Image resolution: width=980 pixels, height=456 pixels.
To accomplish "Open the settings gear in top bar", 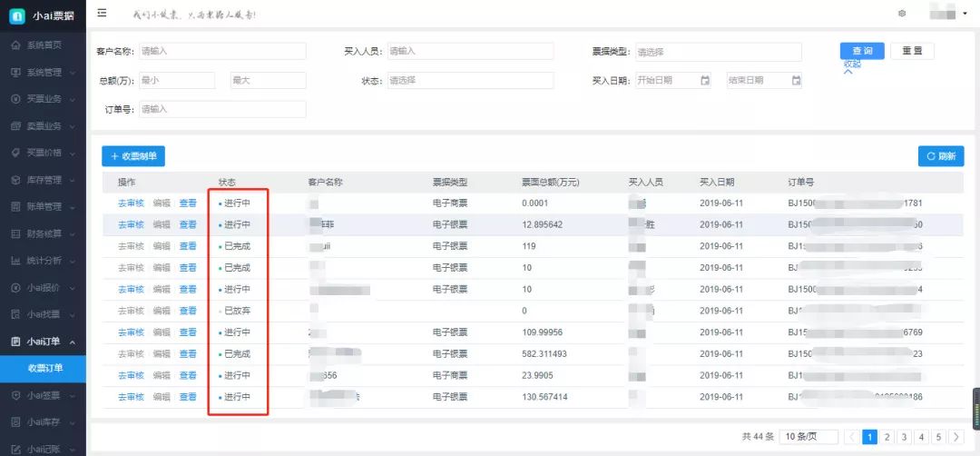I will click(x=902, y=13).
